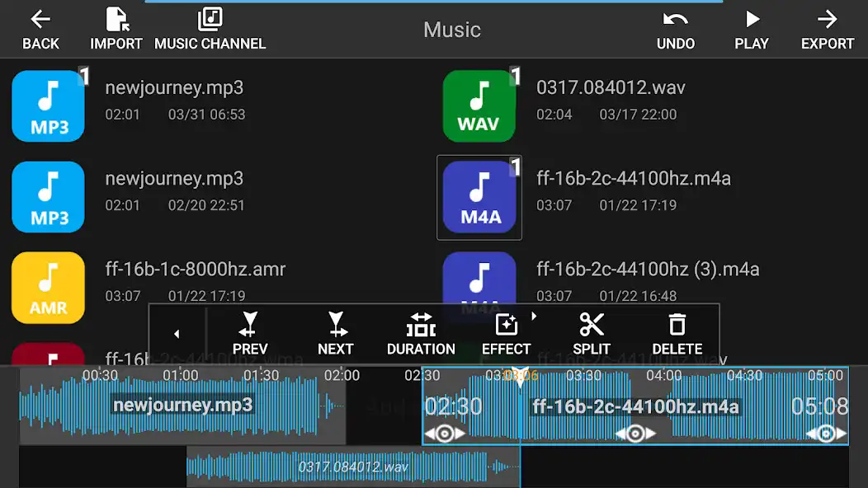Open the IMPORT file option

click(116, 30)
